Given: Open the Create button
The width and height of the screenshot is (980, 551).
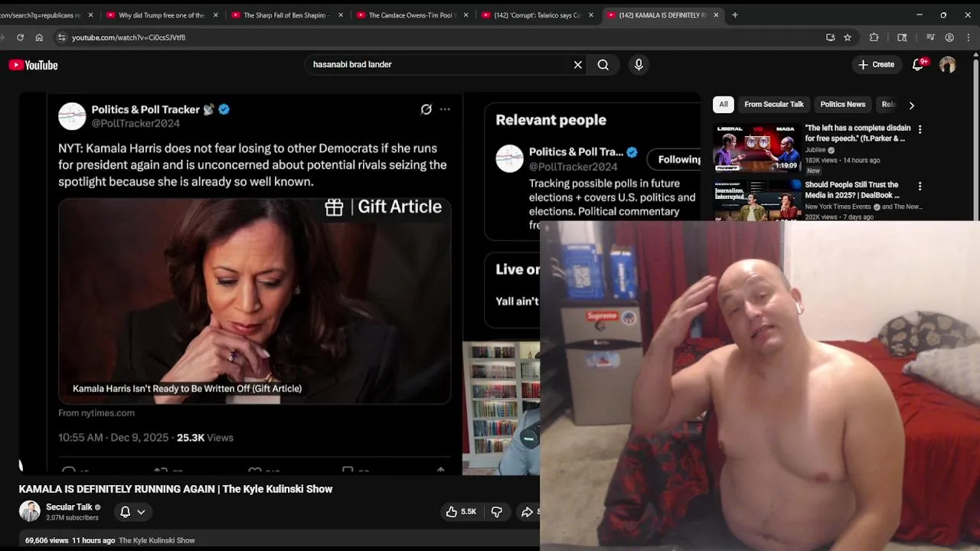Looking at the screenshot, I should point(876,65).
